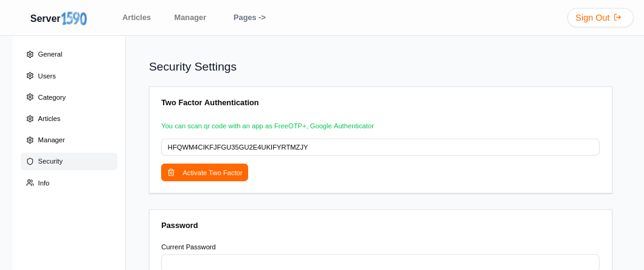Click the Server1590 logo
Image resolution: width=644 pixels, height=270 pixels.
[x=58, y=18]
